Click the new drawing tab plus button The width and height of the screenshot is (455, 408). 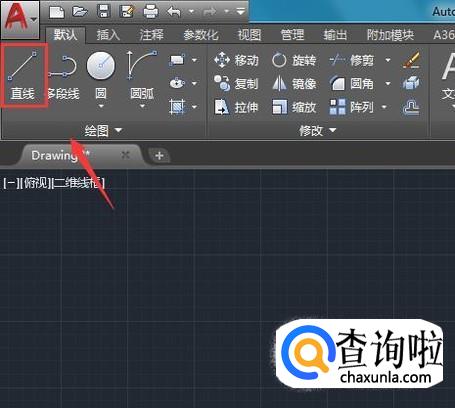point(159,155)
